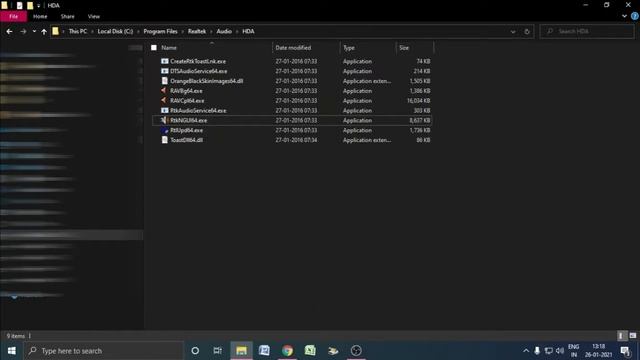
Task: Click the 1,736 KB size cell
Action: (420, 130)
